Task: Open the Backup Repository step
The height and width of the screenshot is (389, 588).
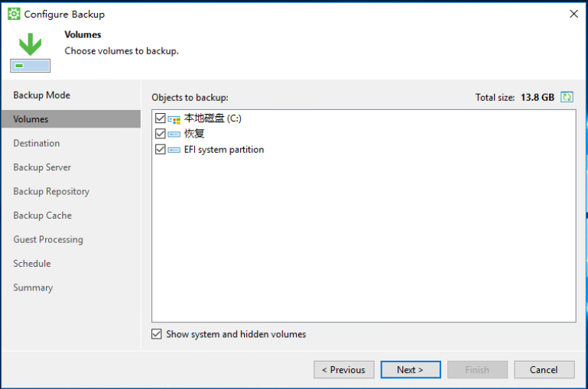Action: [51, 192]
